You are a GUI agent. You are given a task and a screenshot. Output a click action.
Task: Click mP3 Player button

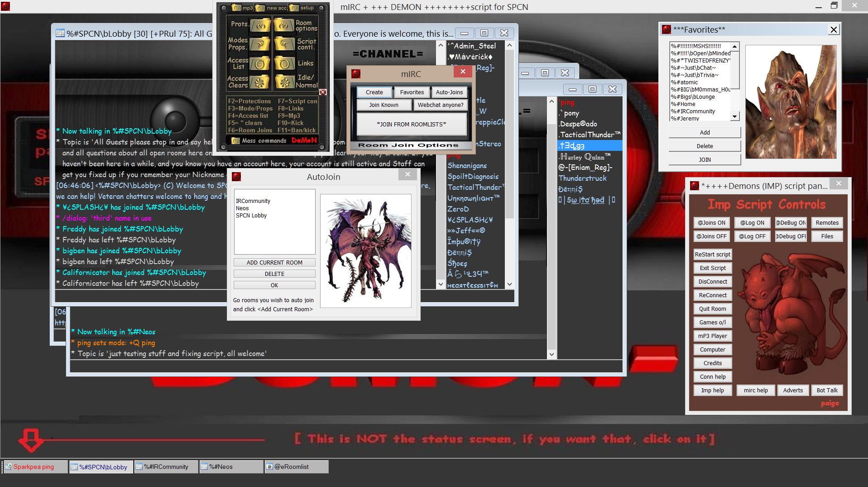712,336
